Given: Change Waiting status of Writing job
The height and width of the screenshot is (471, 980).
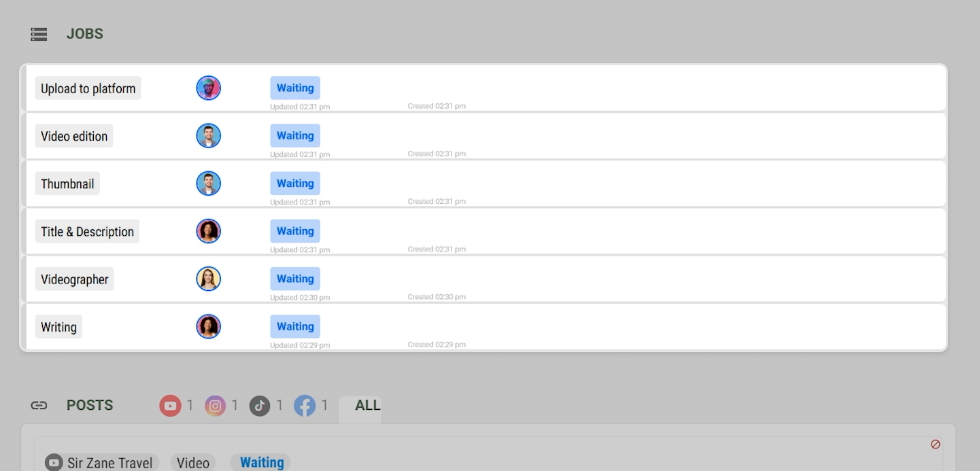Looking at the screenshot, I should click(295, 326).
